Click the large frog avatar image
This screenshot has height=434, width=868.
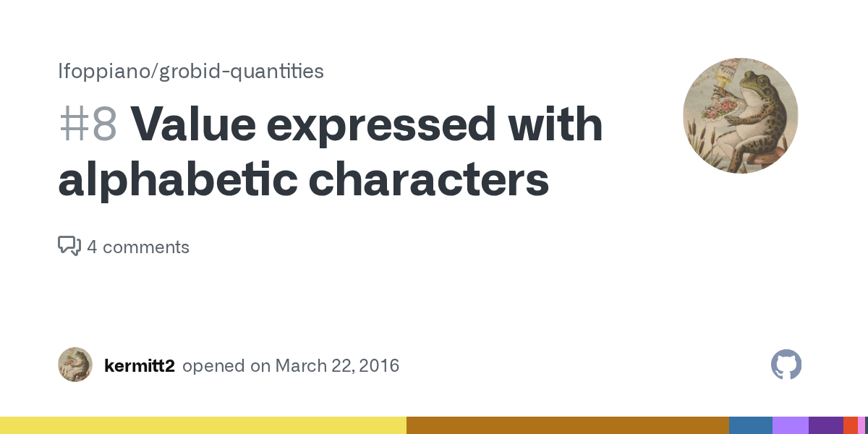point(740,116)
